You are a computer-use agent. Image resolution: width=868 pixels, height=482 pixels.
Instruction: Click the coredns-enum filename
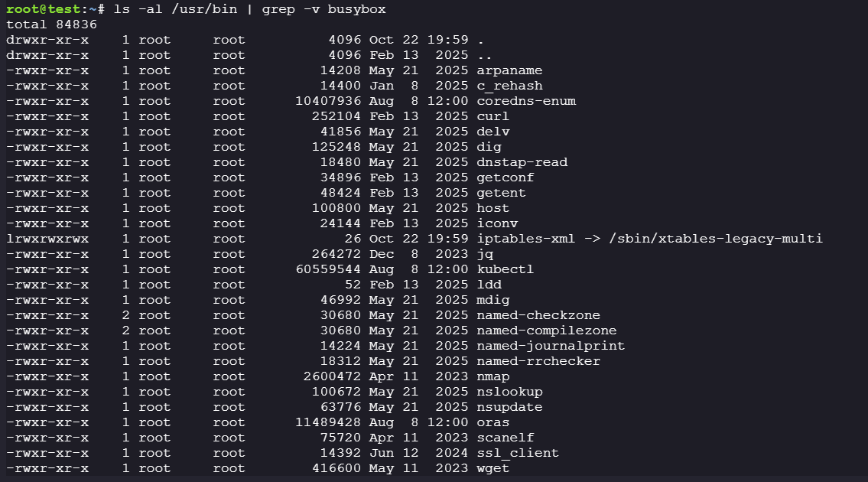[x=525, y=101]
